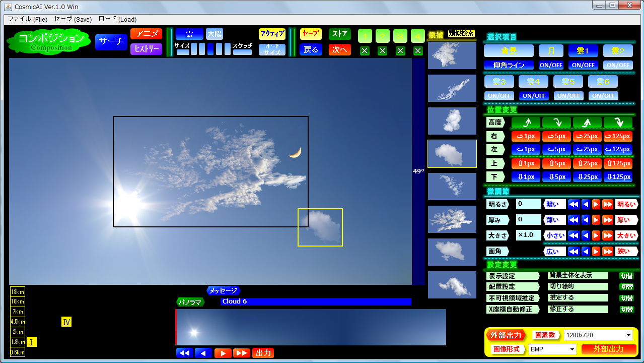The image size is (644, 363).
Task: Toggle ON/OFF for cloud 3 (雲3)
Action: 499,96
